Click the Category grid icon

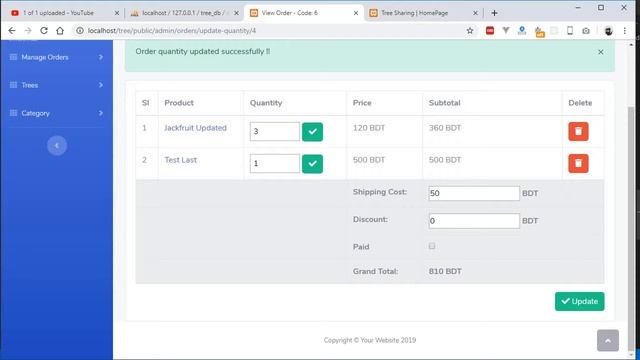tap(13, 113)
